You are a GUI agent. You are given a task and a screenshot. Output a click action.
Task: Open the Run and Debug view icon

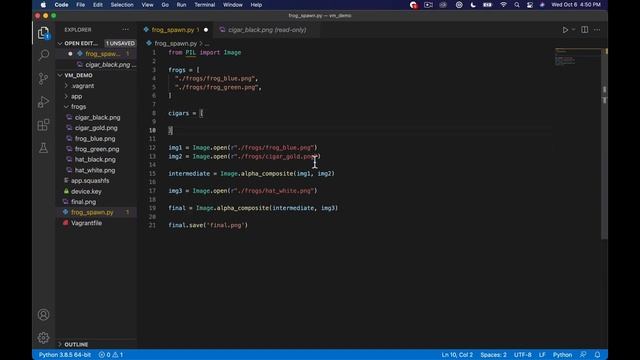point(43,102)
